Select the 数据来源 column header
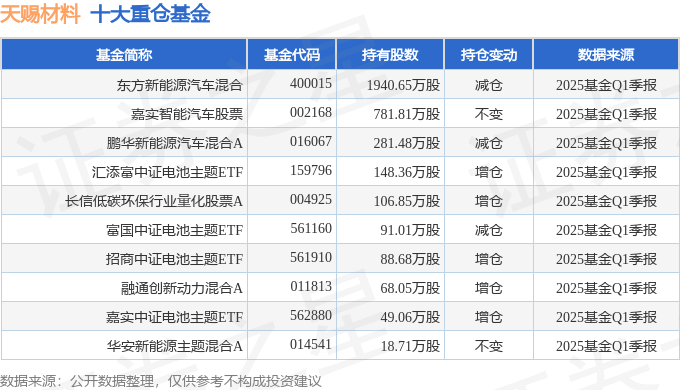The height and width of the screenshot is (390, 680). point(605,55)
